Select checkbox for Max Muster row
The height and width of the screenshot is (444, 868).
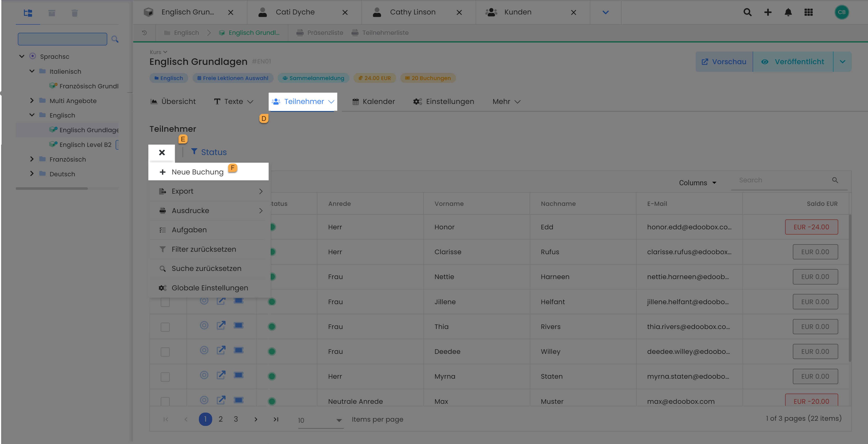(165, 402)
